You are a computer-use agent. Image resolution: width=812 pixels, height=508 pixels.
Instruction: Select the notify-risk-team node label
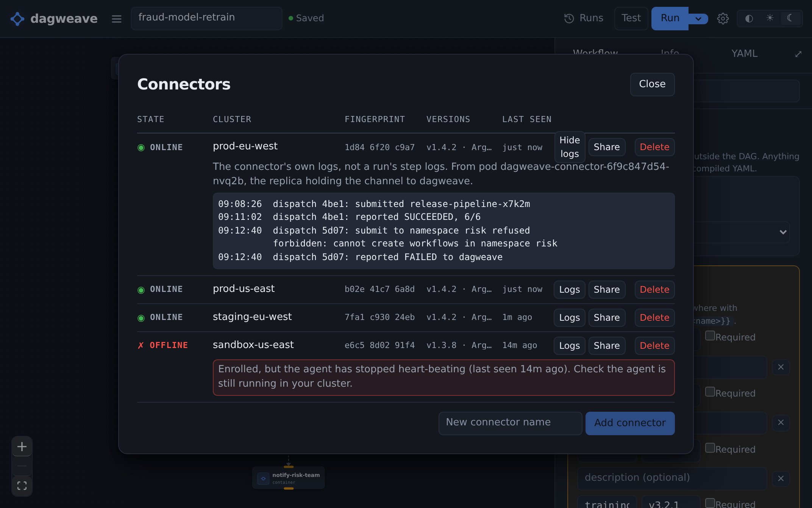coord(296,475)
